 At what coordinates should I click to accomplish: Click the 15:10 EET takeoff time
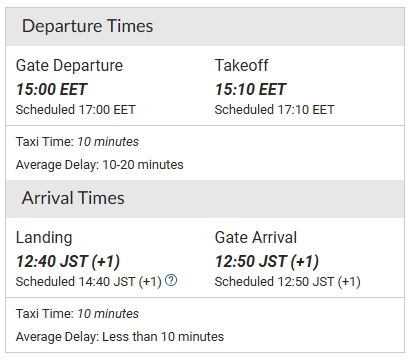point(250,89)
